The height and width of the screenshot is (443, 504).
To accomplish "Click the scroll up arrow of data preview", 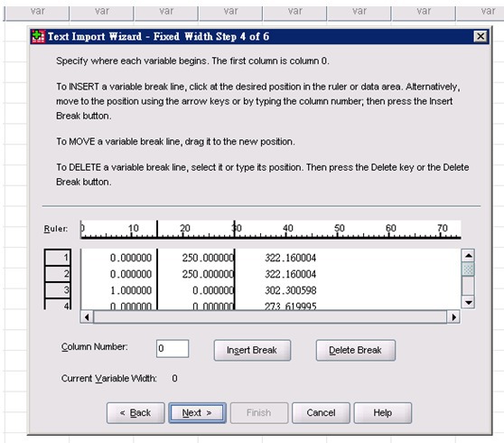I will (468, 256).
